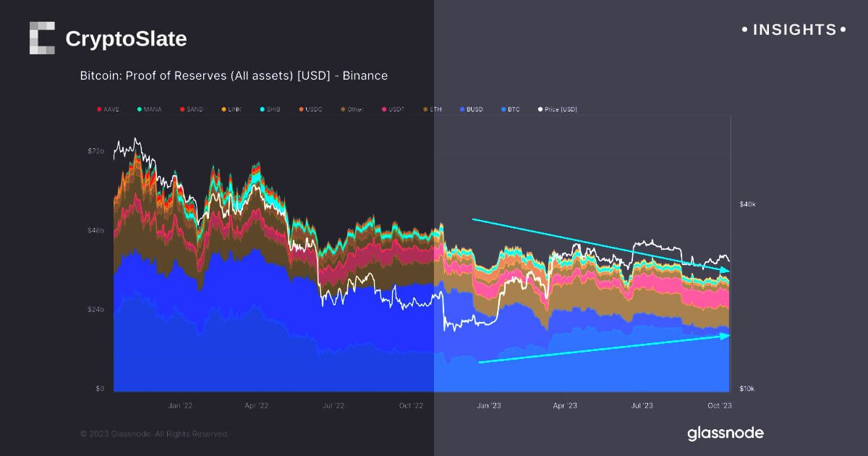Screen dimensions: 868x456
Task: Click the chart title about Proof of Reserves
Action: pos(234,75)
